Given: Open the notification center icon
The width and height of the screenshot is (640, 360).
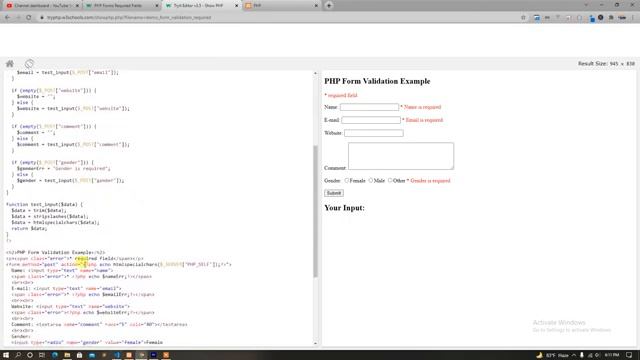Looking at the screenshot, I should [629, 355].
